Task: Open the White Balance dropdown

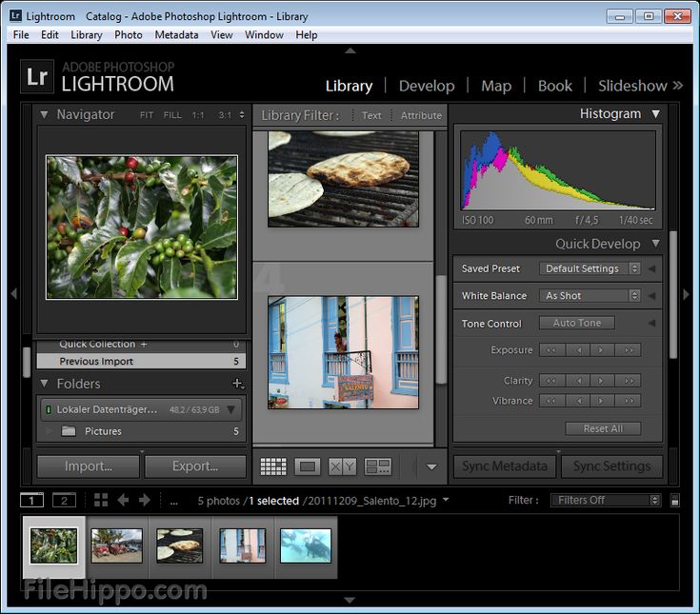Action: point(590,296)
